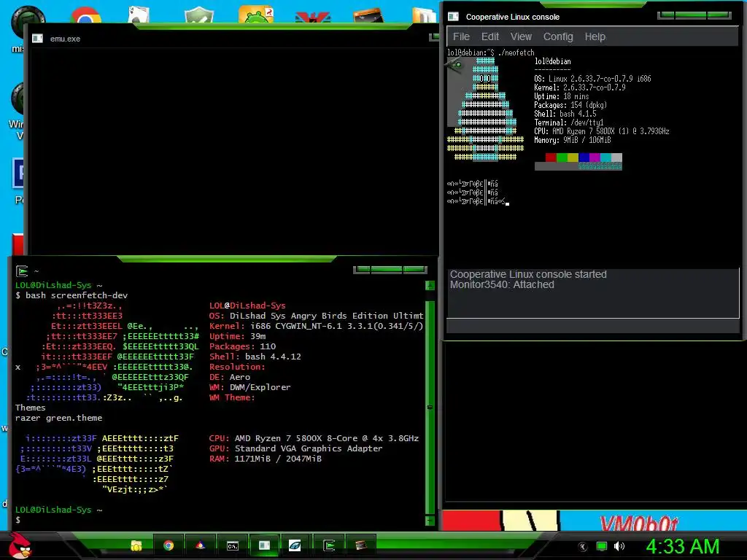This screenshot has width=747, height=560.
Task: Click the red neofetch color block
Action: coord(551,157)
